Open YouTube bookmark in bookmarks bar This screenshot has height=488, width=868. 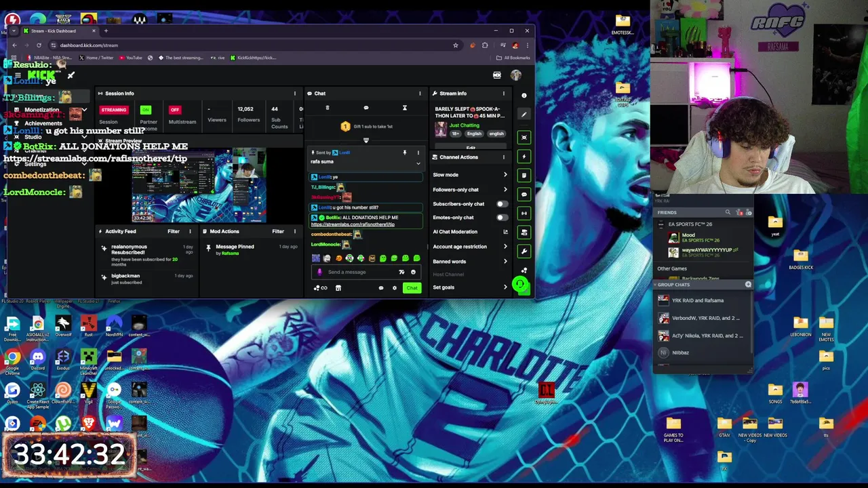tap(130, 58)
